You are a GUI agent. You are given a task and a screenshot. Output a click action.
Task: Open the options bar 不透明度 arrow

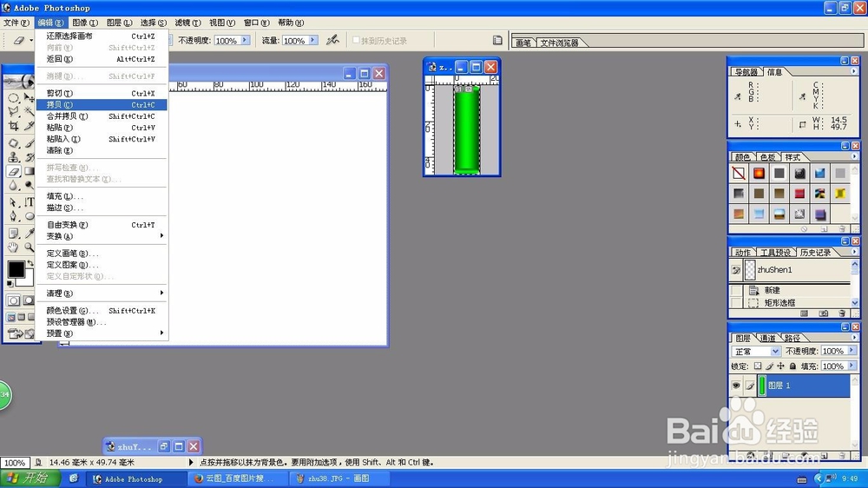245,40
